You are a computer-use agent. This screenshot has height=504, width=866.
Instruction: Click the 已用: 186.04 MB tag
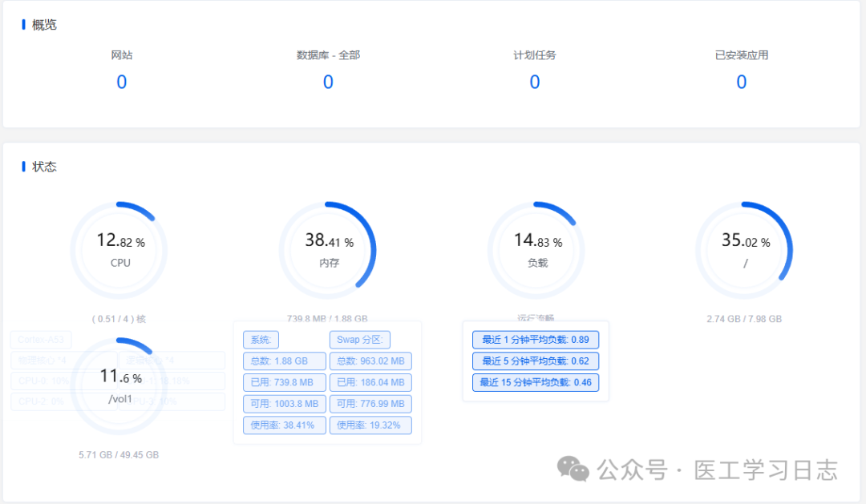click(370, 382)
